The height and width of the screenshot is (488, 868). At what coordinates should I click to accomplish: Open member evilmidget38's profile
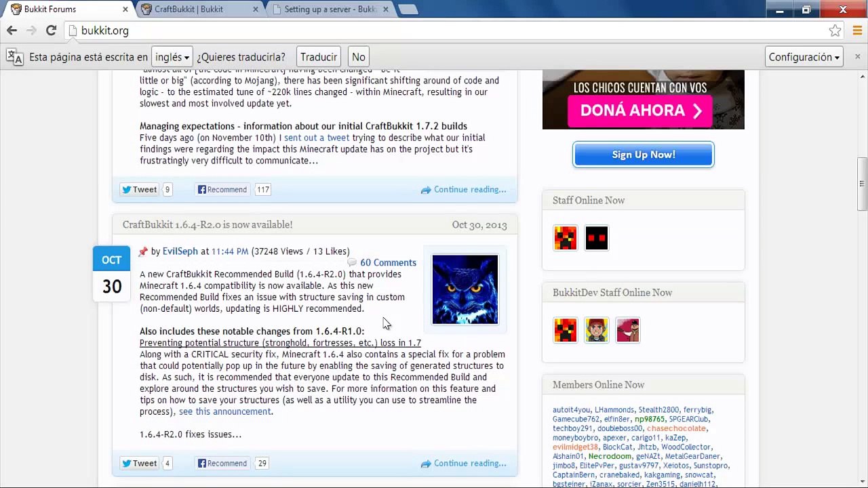575,447
